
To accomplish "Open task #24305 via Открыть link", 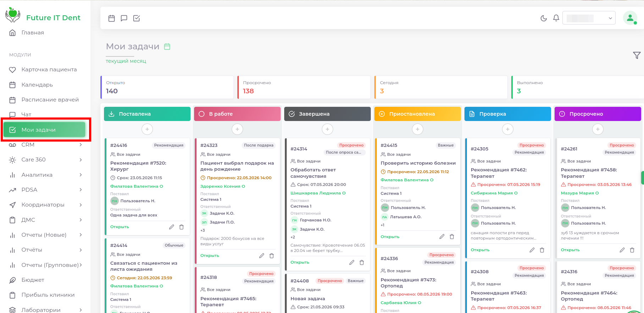I will tap(480, 250).
